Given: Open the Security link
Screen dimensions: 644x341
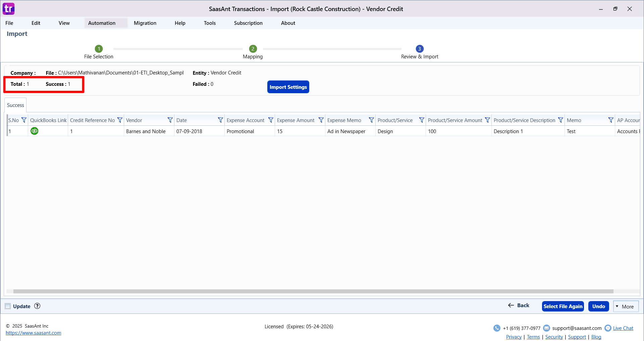Looking at the screenshot, I should pos(554,337).
